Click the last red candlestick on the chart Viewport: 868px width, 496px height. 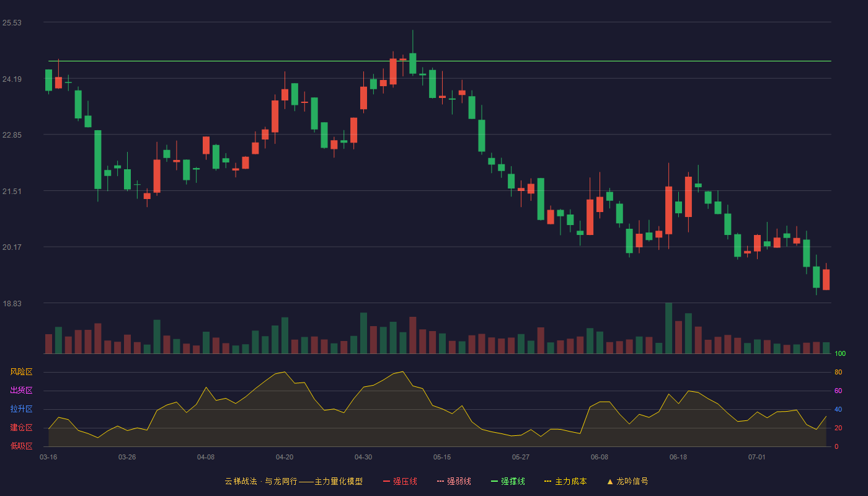pos(826,280)
